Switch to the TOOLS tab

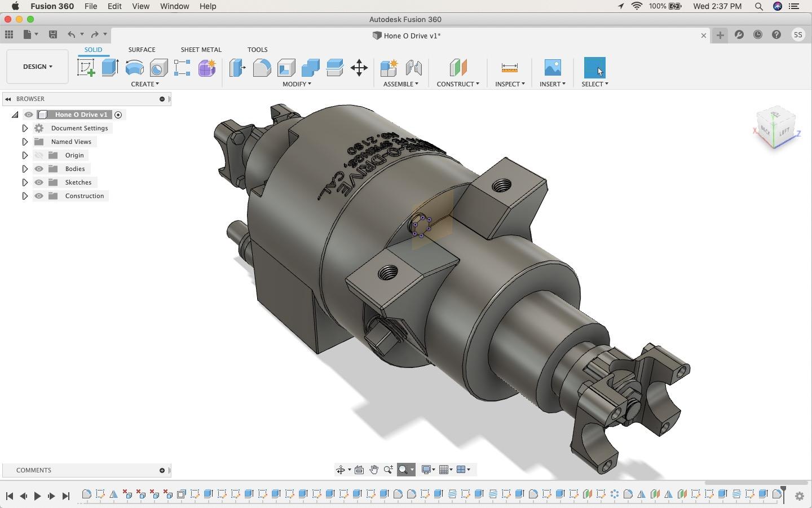257,50
